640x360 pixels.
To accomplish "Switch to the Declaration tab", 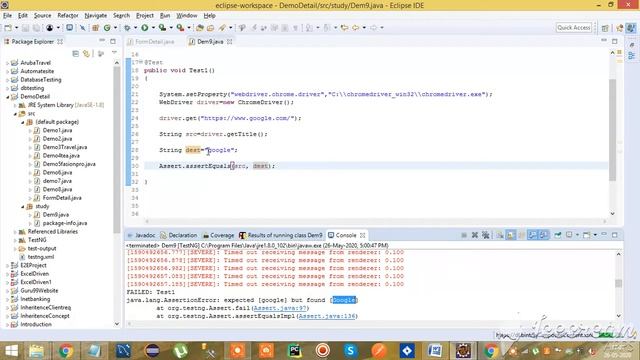I will [x=179, y=236].
